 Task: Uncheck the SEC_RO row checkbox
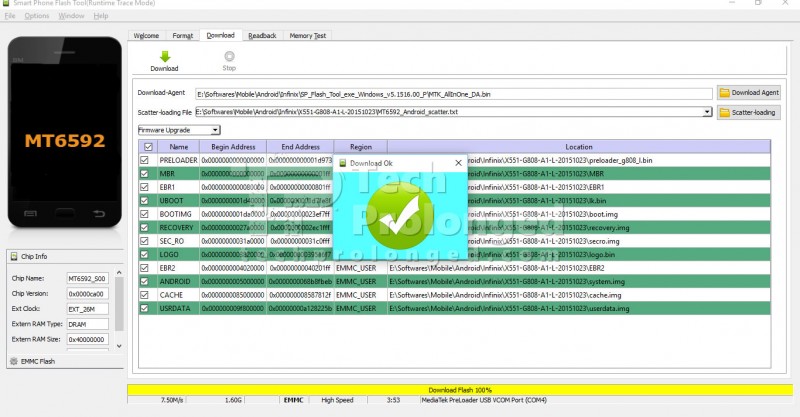click(144, 241)
